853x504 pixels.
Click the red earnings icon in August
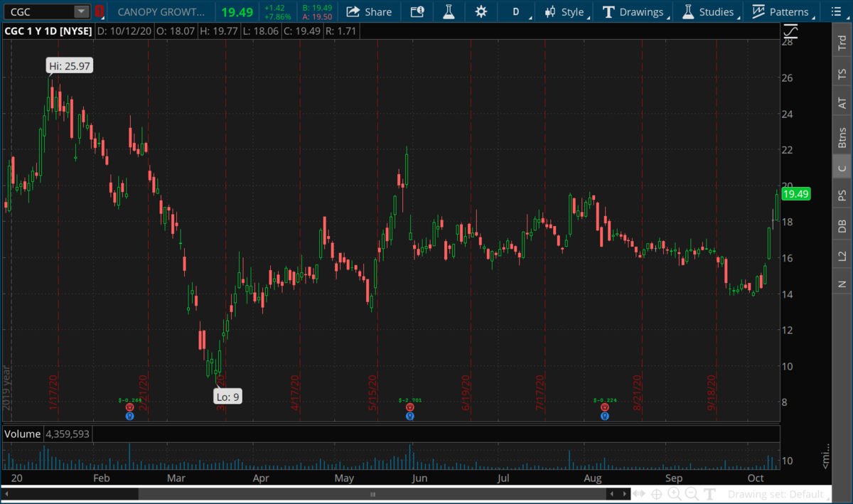coord(604,407)
